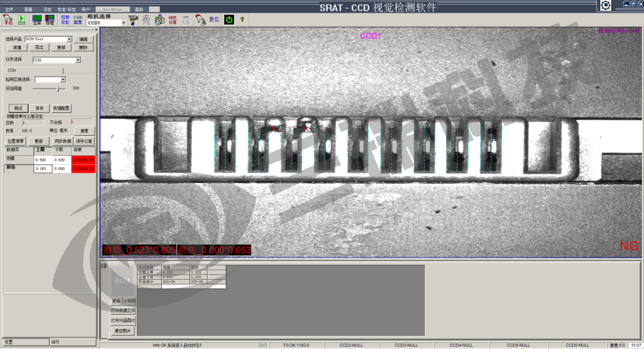Click the 分布图 (Distribution chart) button
Screen dimensions: 644x349
(x=130, y=301)
